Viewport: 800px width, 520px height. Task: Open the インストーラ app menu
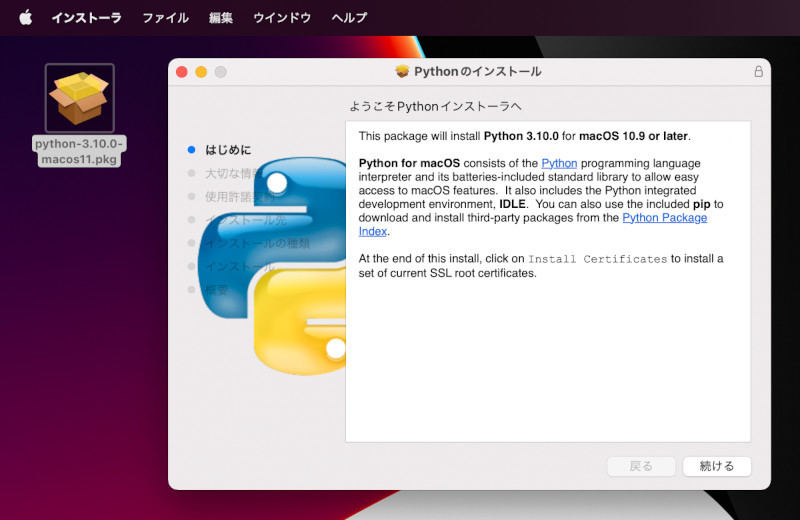tap(86, 18)
